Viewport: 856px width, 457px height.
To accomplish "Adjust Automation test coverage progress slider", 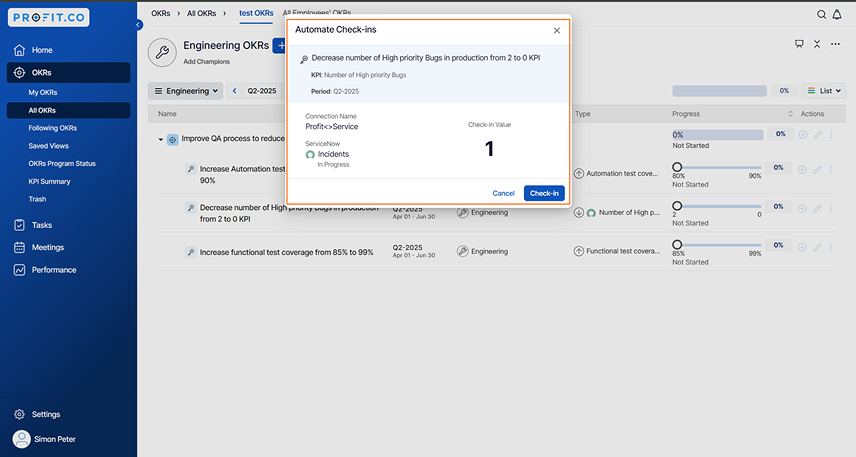I will coord(677,167).
